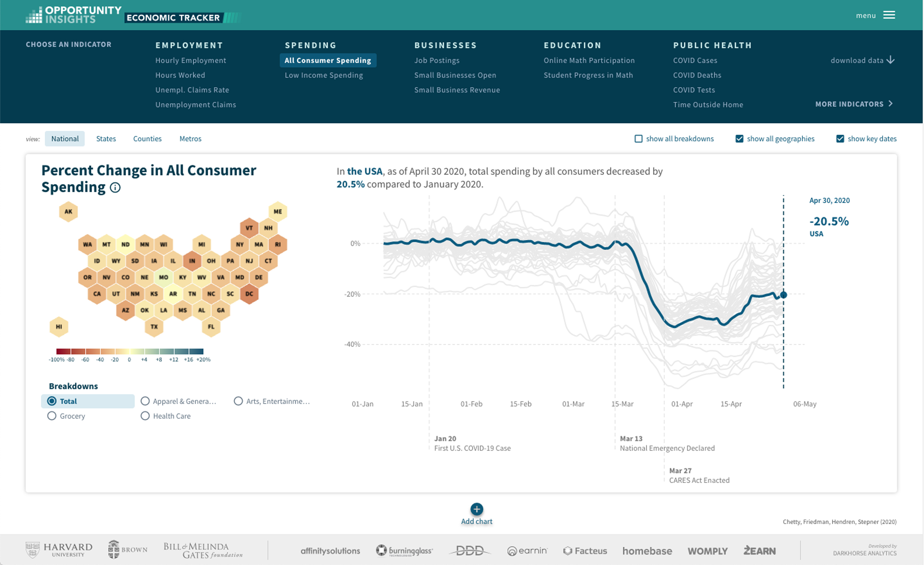Select the AZ hexagon on map

point(125,310)
